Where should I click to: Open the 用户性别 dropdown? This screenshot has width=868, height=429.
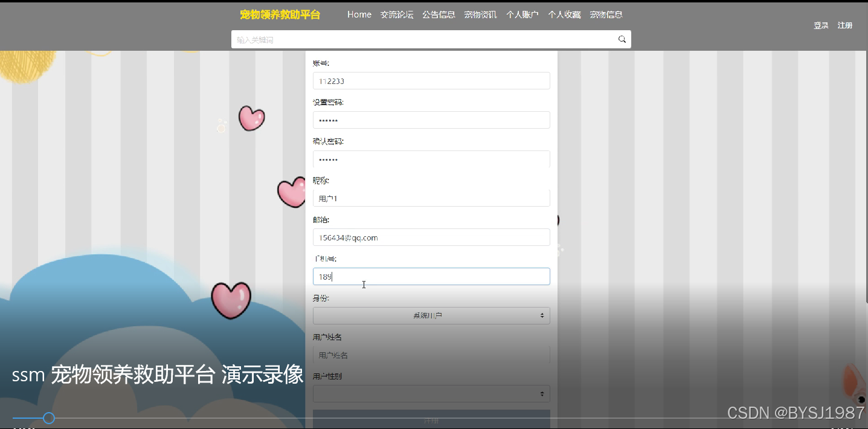[x=431, y=394]
